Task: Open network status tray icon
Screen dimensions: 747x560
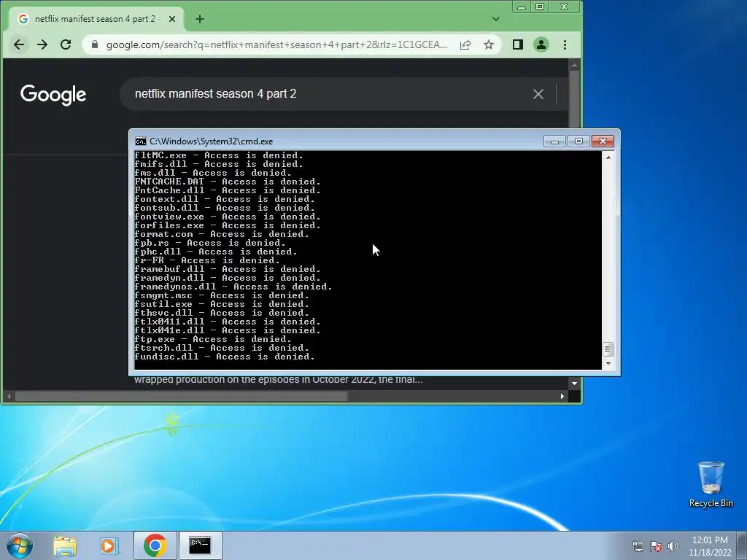Action: (x=638, y=546)
